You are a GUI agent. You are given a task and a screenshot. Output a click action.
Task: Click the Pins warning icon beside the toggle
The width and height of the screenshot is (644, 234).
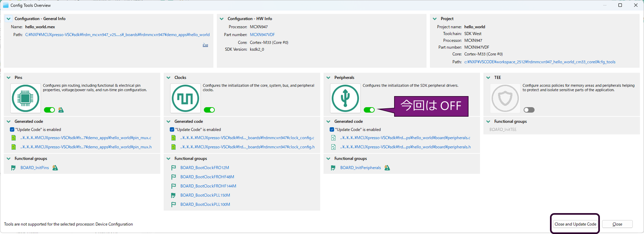pyautogui.click(x=61, y=110)
